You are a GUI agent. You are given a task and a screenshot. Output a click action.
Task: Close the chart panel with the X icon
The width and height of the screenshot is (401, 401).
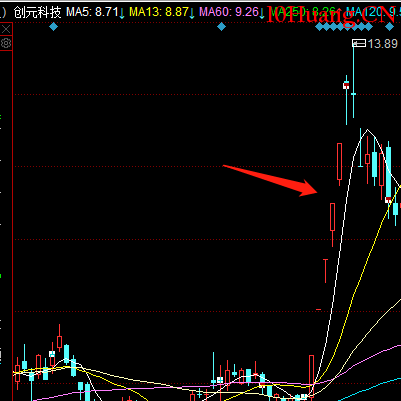[6, 29]
